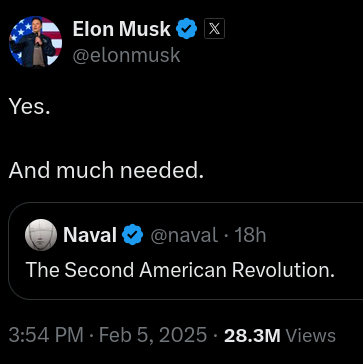Open the Feb 5, 2025 date link
Screen dimensions: 363x364
pyautogui.click(x=153, y=335)
